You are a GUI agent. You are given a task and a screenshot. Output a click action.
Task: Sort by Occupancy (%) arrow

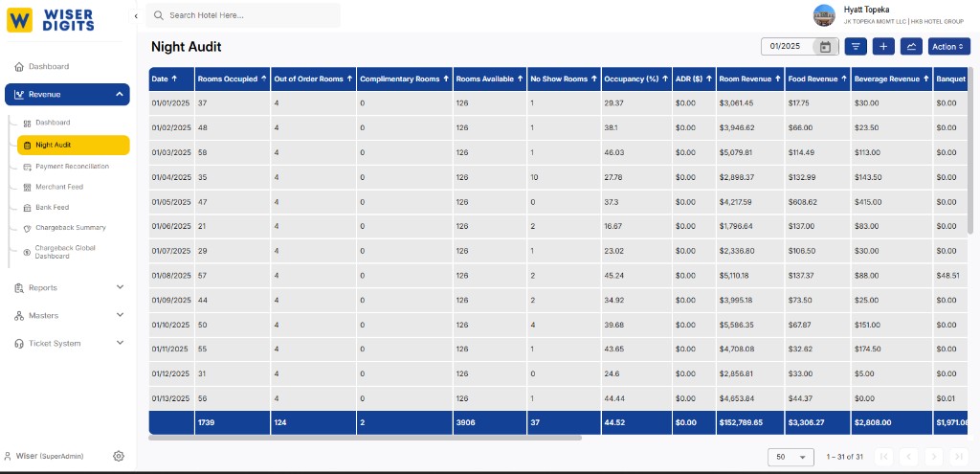tap(665, 79)
